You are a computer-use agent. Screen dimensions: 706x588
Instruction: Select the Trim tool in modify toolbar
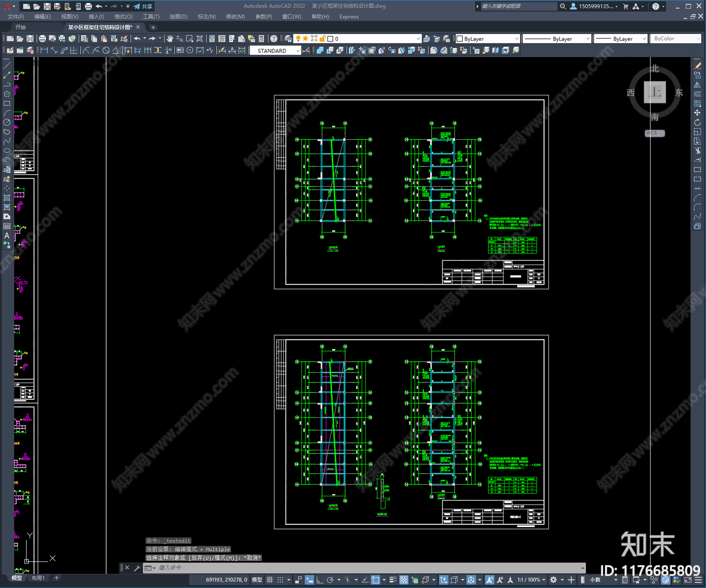[x=697, y=150]
